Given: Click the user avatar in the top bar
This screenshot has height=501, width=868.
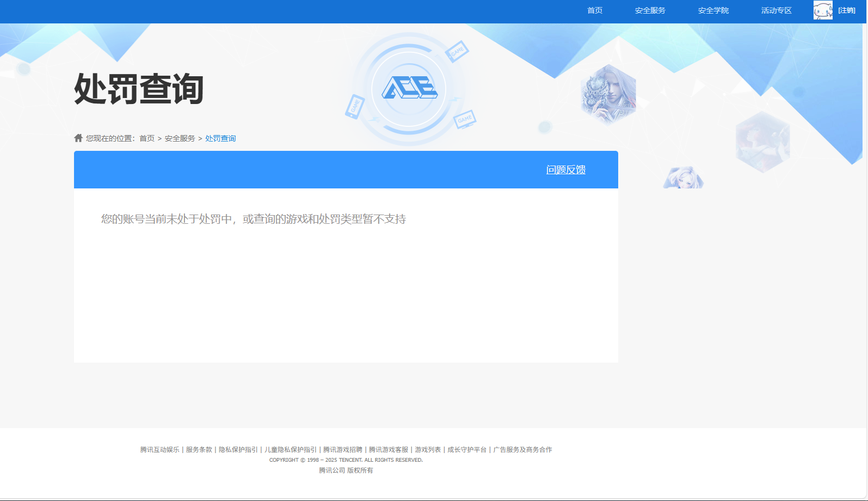Looking at the screenshot, I should click(x=822, y=10).
